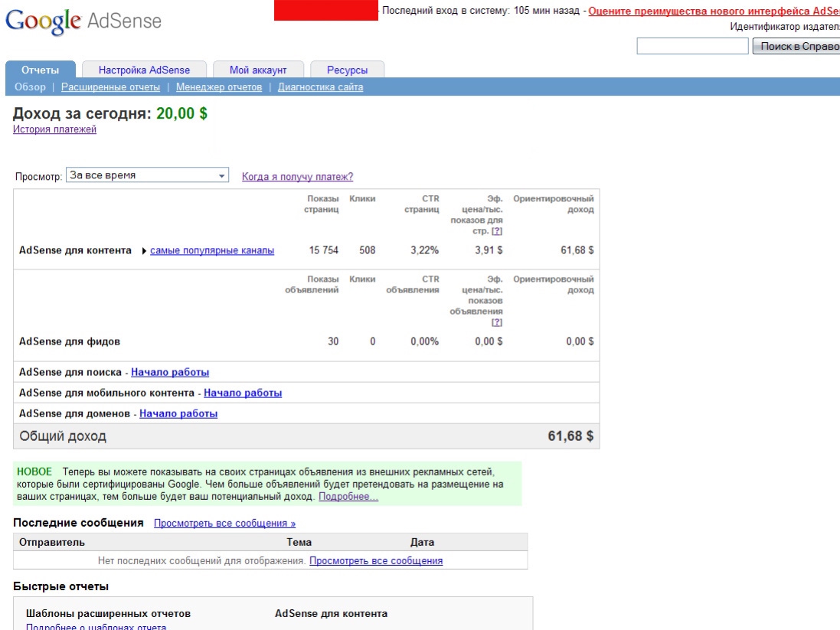Open Расширенные отчеты sub-menu link
Image resolution: width=840 pixels, height=630 pixels.
point(110,87)
